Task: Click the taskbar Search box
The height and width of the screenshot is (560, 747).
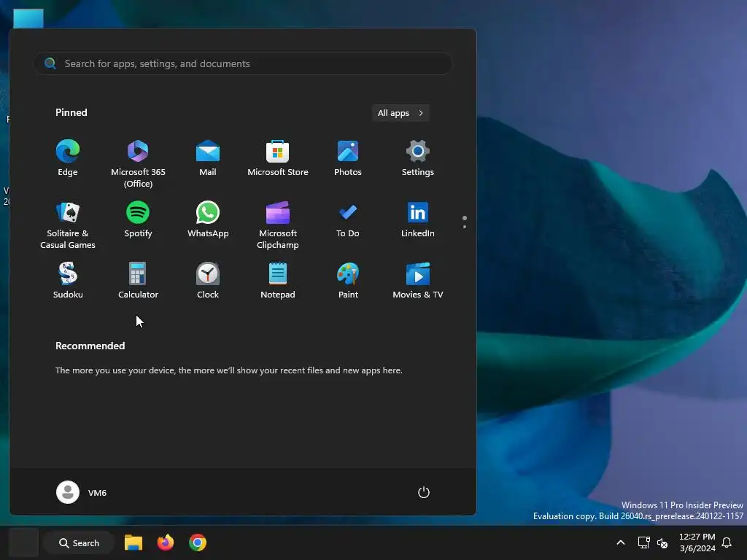Action: [x=79, y=542]
